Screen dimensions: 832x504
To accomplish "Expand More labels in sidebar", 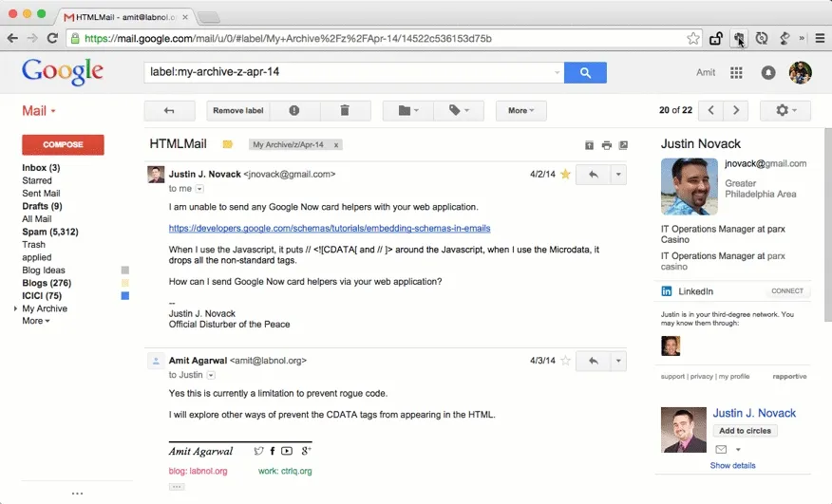I will [x=35, y=321].
